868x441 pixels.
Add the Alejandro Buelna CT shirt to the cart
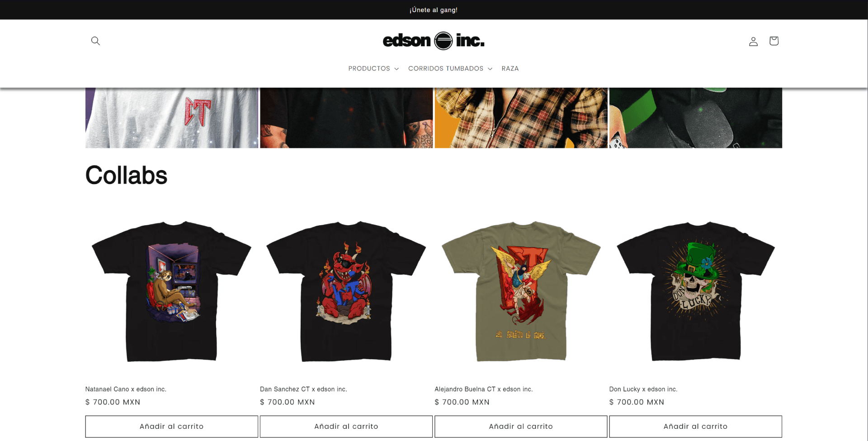(521, 427)
